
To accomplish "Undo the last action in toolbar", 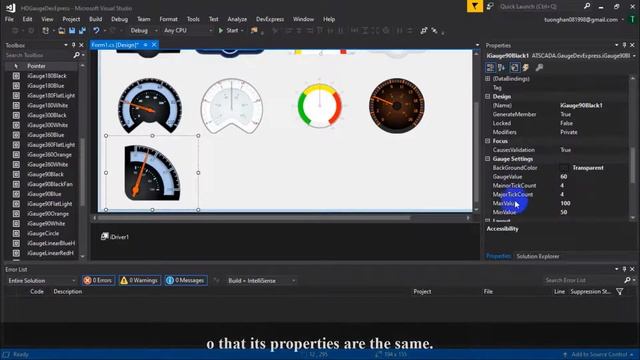I will 96,31.
